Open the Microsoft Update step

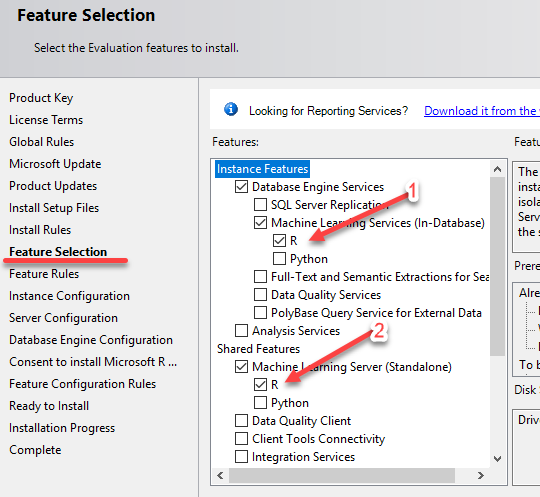coord(55,164)
